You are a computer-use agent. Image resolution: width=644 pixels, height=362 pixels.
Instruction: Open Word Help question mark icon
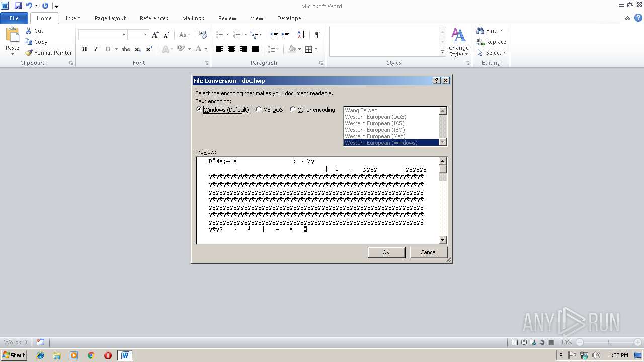point(638,18)
